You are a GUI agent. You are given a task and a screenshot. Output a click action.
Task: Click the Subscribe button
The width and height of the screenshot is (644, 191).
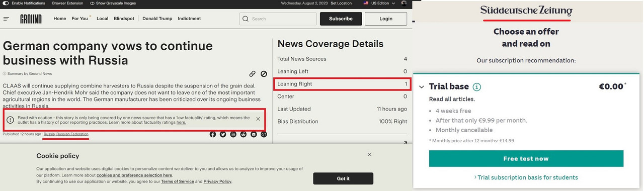(341, 19)
